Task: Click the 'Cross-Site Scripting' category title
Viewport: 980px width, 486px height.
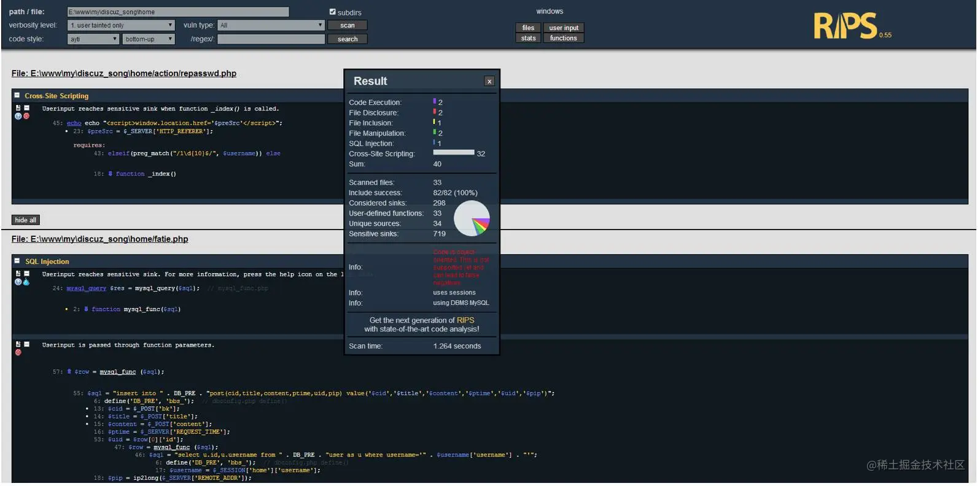Action: pyautogui.click(x=56, y=96)
